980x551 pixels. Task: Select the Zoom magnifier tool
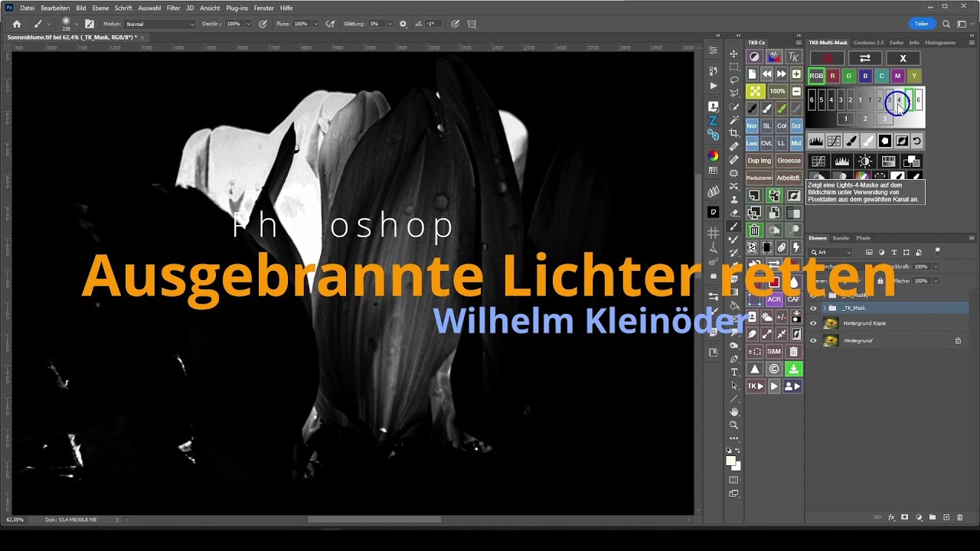733,425
